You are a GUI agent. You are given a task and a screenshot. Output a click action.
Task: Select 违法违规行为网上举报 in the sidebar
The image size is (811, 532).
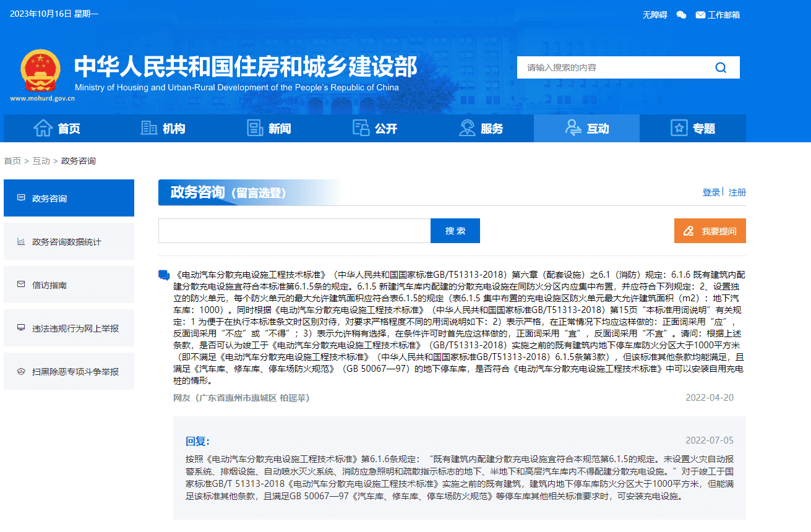(69, 328)
